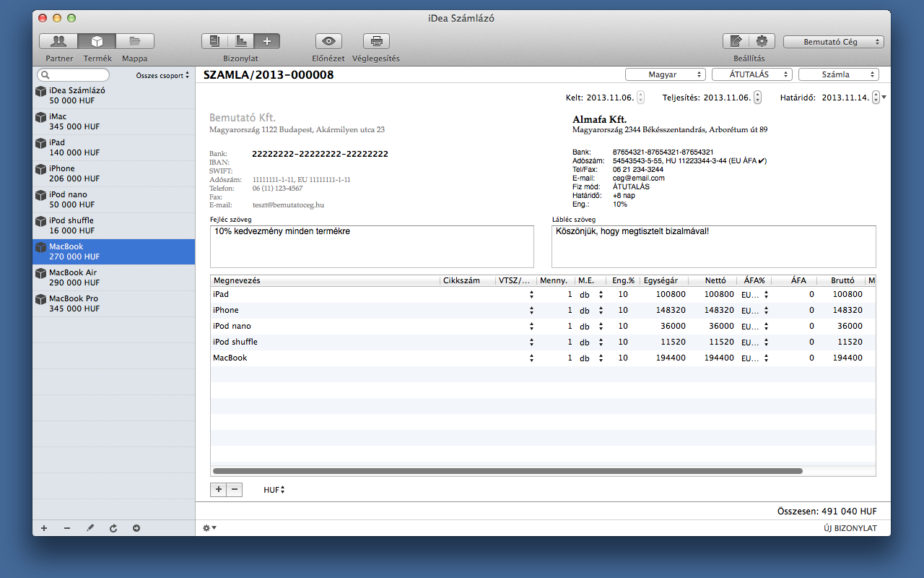The height and width of the screenshot is (578, 924).
Task: Select the MacBook Air product
Action: (113, 278)
